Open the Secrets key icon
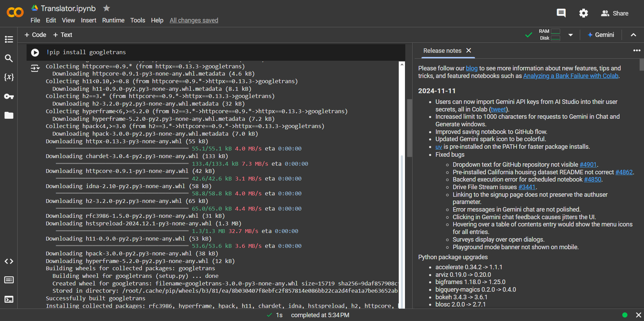 tap(9, 96)
